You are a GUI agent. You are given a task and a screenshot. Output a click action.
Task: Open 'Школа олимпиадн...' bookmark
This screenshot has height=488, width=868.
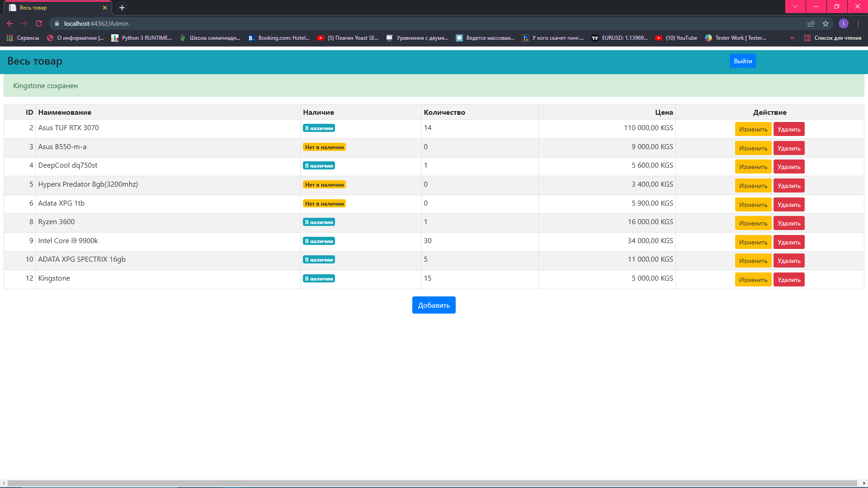click(x=210, y=38)
